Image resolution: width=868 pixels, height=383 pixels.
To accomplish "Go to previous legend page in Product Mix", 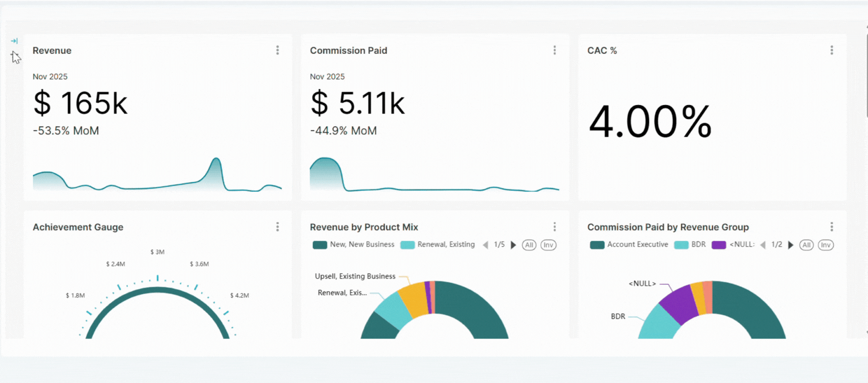I will [x=485, y=245].
